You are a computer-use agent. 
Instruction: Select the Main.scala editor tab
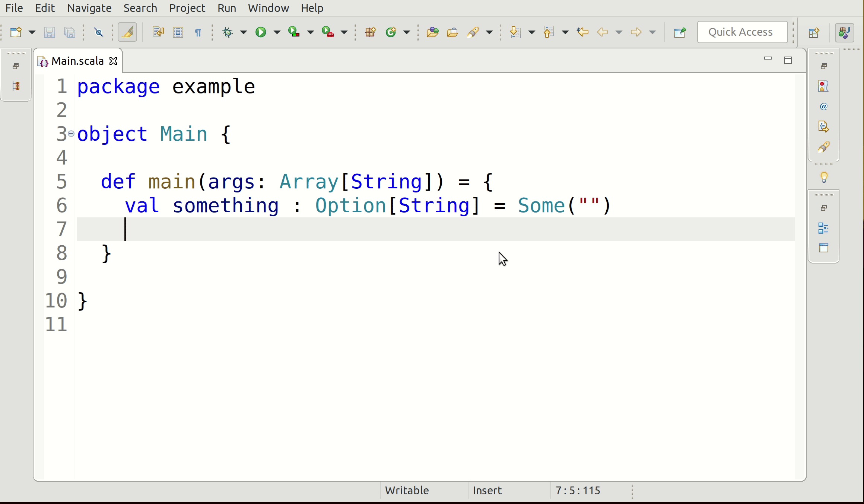(77, 61)
